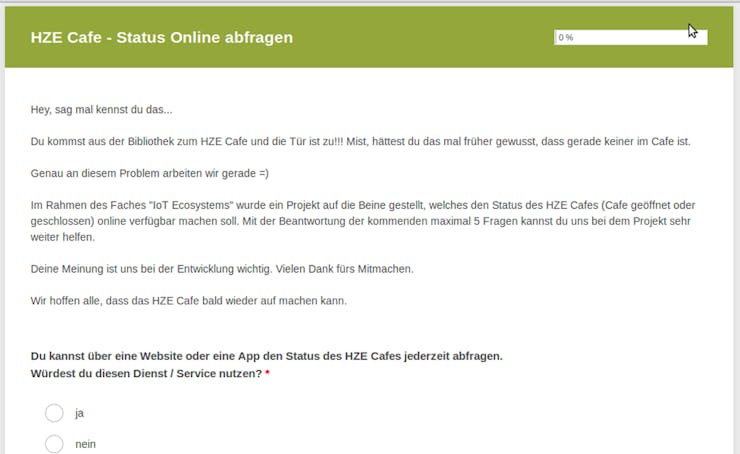Image resolution: width=740 pixels, height=454 pixels.
Task: Click the question 'Du kannst über eine Website'
Action: 267,356
